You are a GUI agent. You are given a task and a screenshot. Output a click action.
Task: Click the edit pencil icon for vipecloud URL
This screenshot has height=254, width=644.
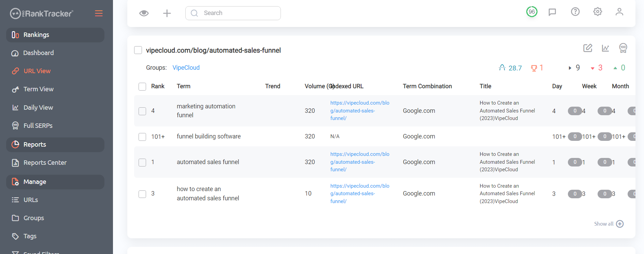pos(588,48)
